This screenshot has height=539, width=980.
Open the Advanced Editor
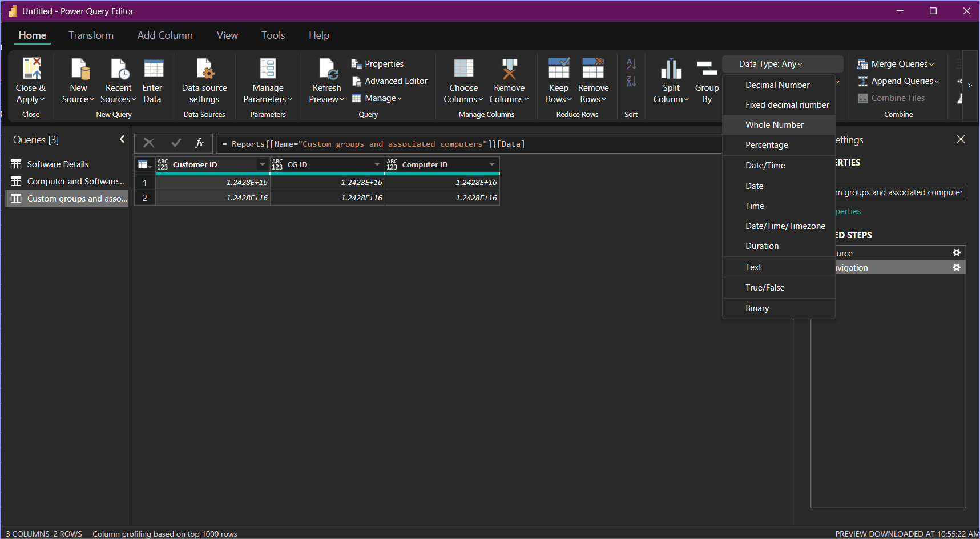pyautogui.click(x=389, y=81)
